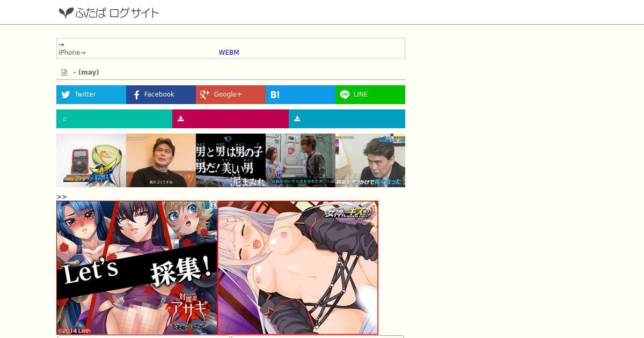The image size is (644, 338).
Task: Click the crimson download button
Action: 230,119
